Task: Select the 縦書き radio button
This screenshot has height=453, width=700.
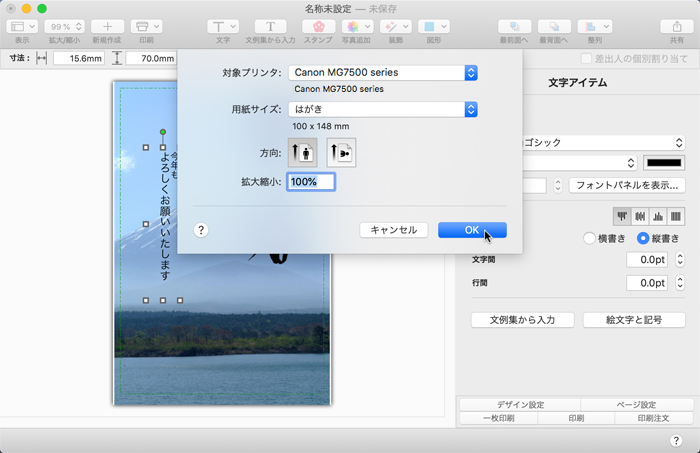Action: [642, 238]
